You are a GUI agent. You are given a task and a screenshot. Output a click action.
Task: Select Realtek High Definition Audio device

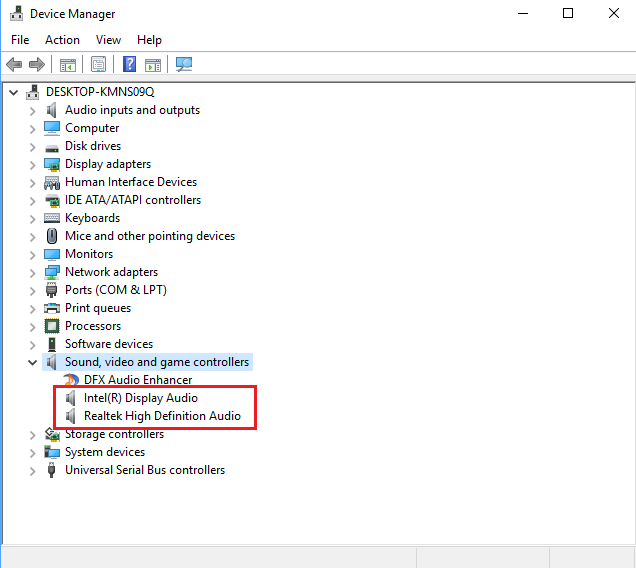[x=161, y=416]
